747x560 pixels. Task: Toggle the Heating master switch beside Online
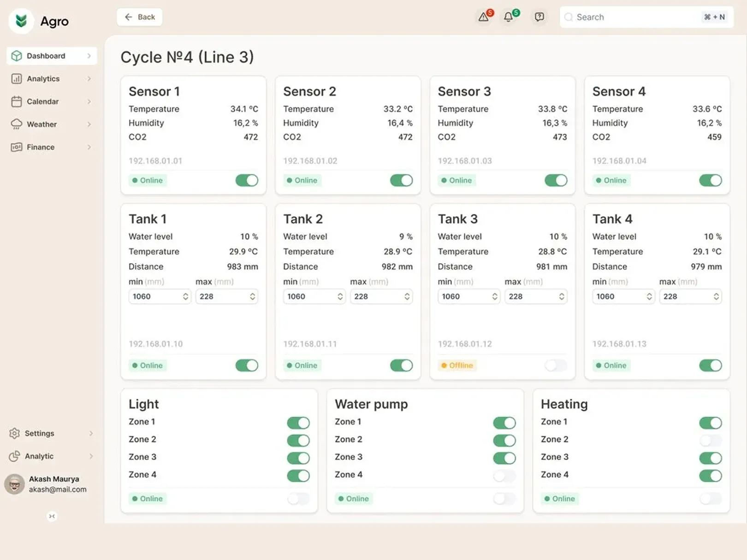click(710, 499)
